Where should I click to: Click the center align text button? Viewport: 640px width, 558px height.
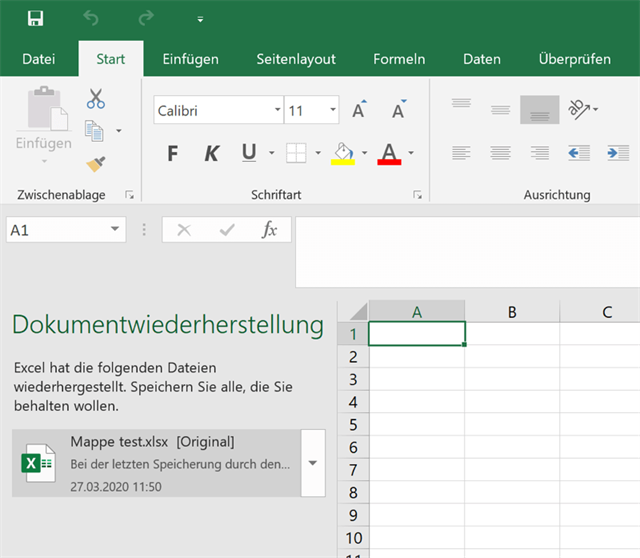pyautogui.click(x=500, y=153)
